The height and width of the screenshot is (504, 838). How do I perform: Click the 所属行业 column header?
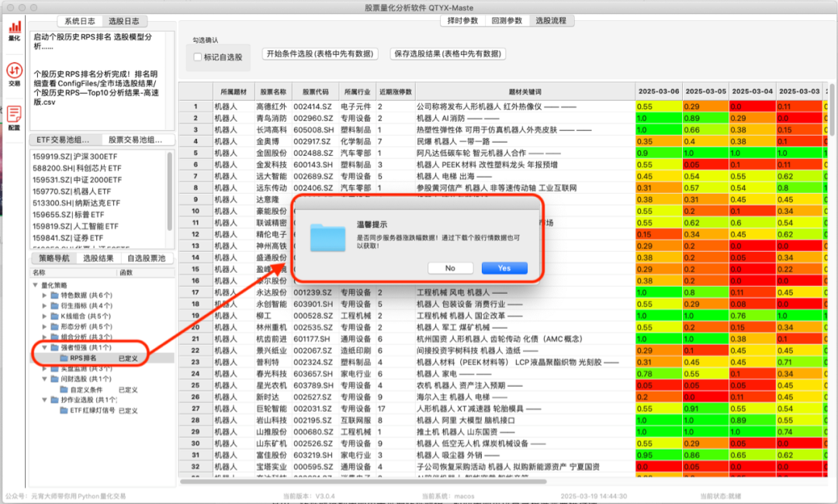[x=358, y=91]
